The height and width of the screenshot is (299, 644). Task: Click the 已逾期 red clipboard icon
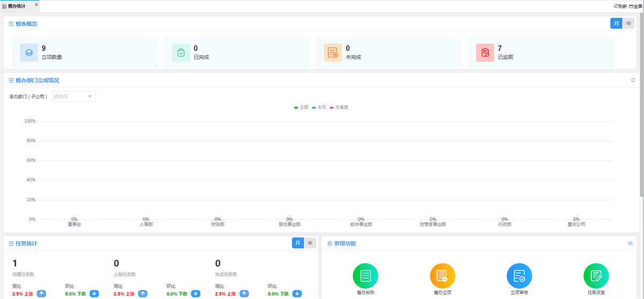click(x=485, y=53)
